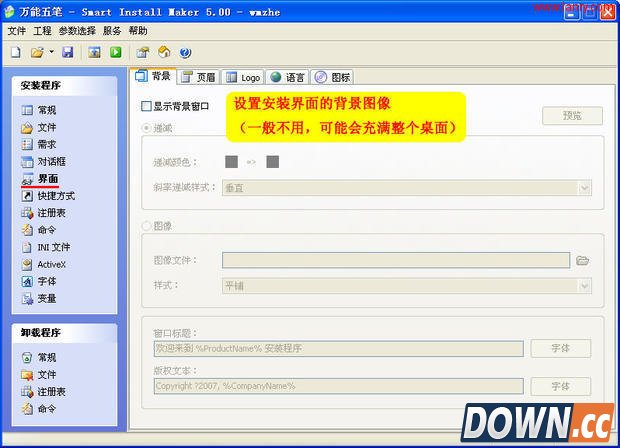Close the Smart Install Maker window
This screenshot has height=448, width=620.
pyautogui.click(x=607, y=12)
